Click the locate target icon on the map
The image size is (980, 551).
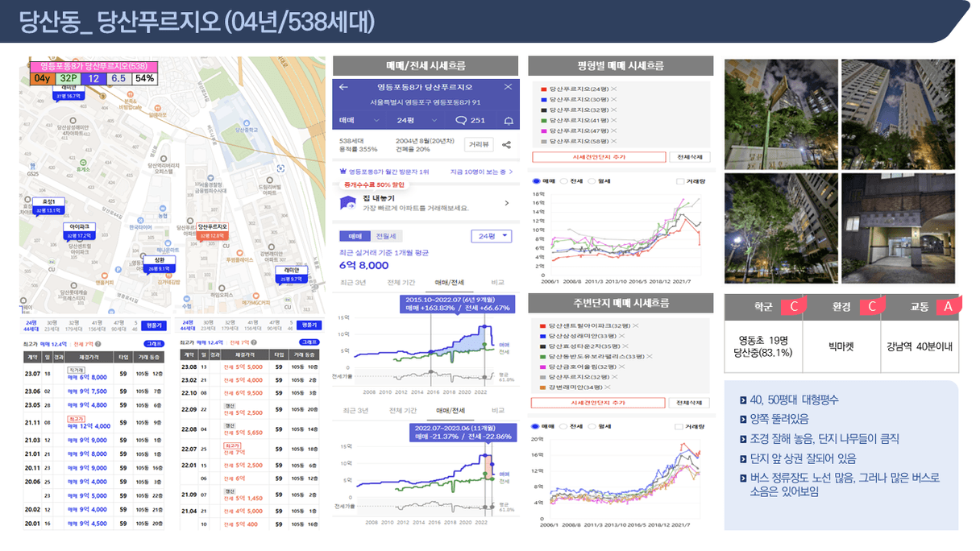[x=280, y=168]
